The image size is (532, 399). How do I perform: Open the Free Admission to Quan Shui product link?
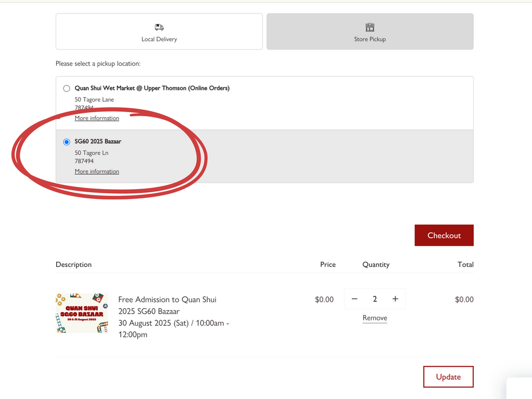click(167, 305)
